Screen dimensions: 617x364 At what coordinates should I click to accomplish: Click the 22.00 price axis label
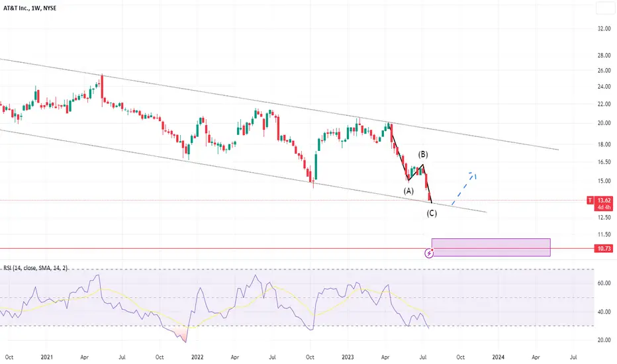tap(604, 104)
